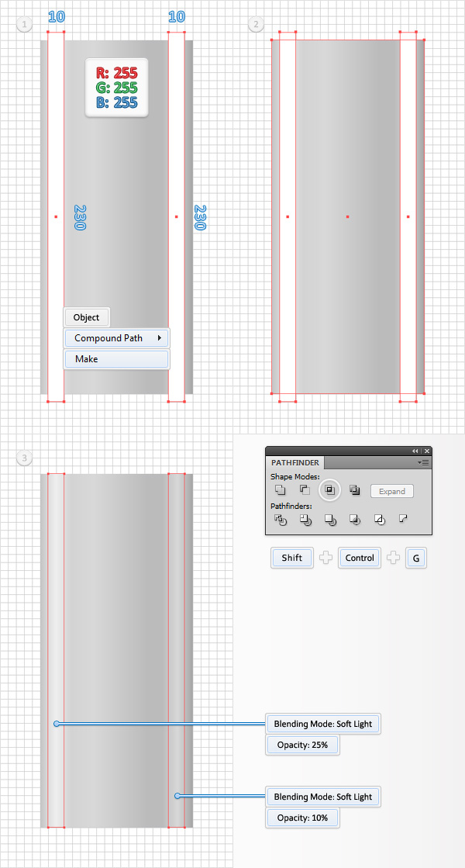
Task: Expand the Compound Path submenu arrow
Action: coord(160,338)
